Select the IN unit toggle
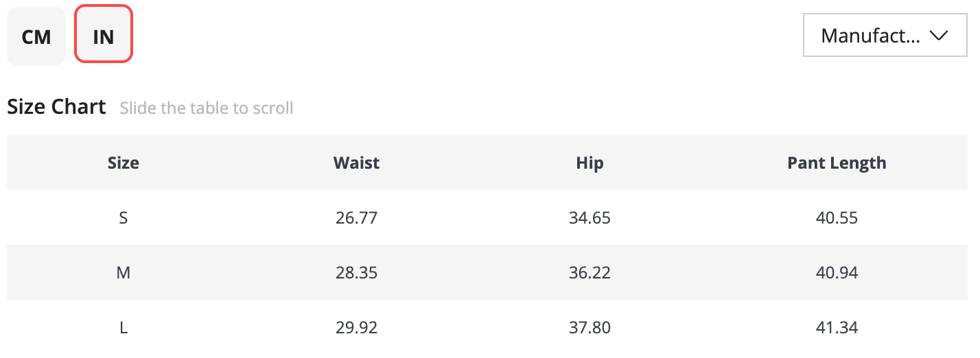 click(103, 36)
